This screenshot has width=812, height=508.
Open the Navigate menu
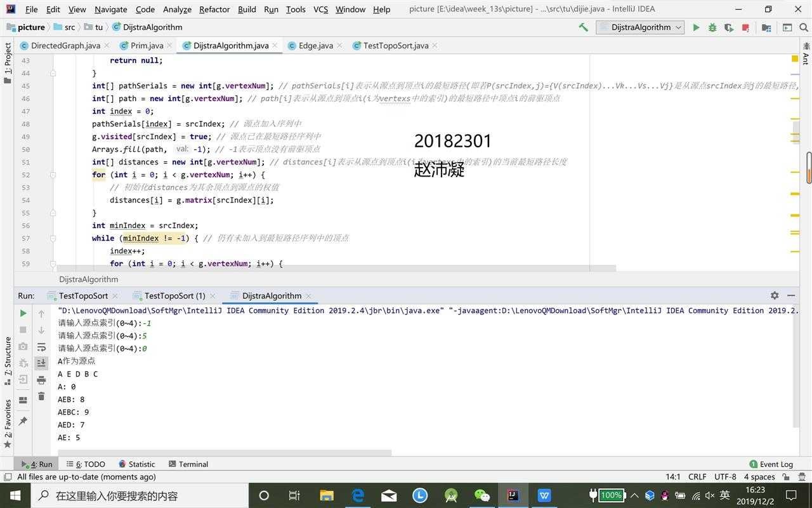click(110, 9)
